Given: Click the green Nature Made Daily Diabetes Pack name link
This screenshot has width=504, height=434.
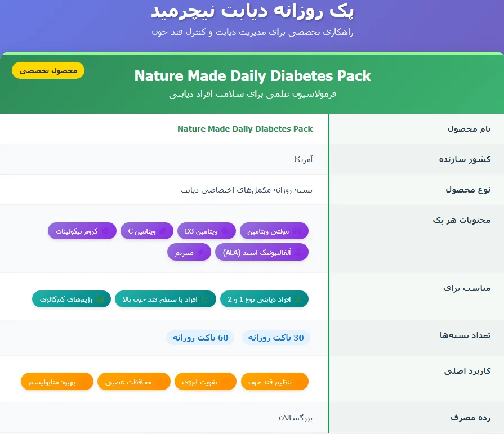Looking at the screenshot, I should coord(245,129).
